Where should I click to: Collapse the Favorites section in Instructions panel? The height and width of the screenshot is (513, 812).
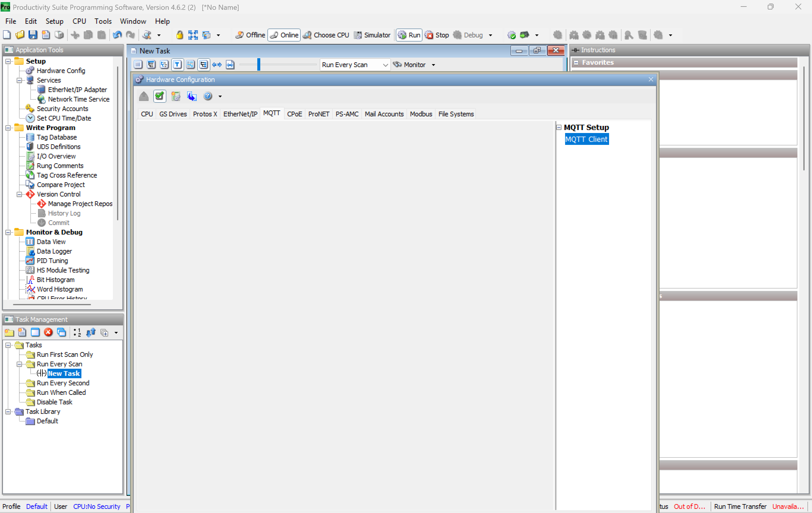pos(576,62)
